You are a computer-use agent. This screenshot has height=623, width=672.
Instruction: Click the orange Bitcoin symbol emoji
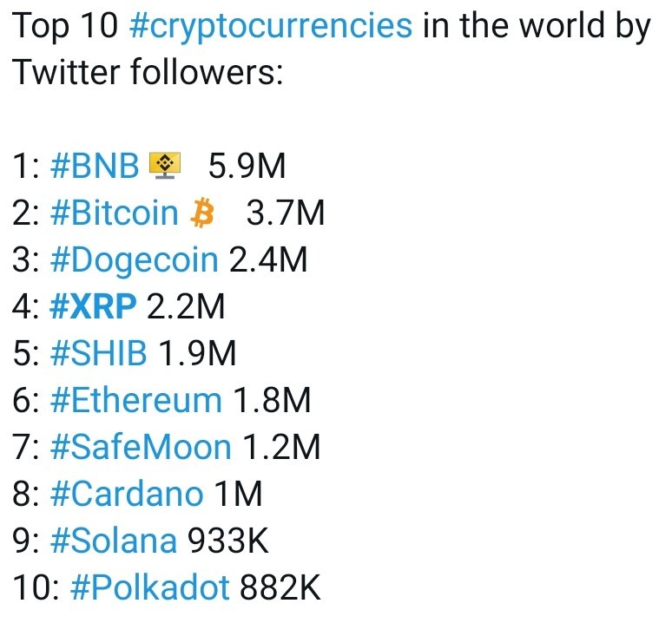point(202,213)
